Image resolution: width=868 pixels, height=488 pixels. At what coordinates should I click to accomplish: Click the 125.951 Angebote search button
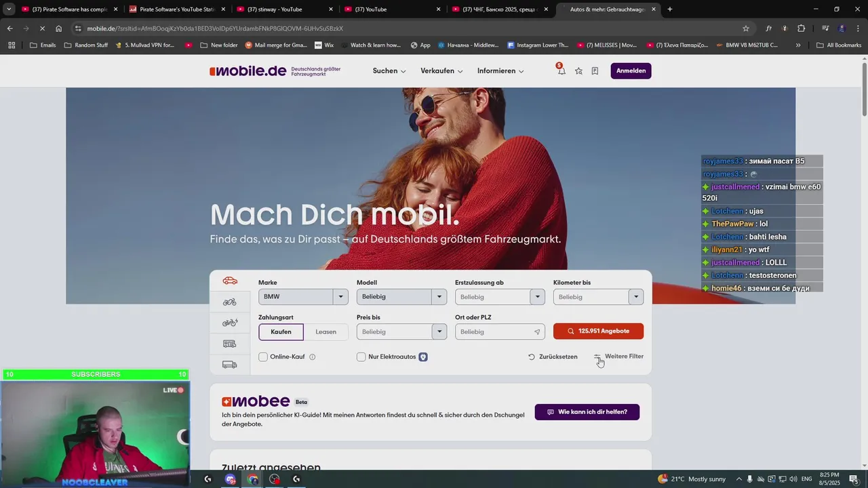(x=598, y=331)
